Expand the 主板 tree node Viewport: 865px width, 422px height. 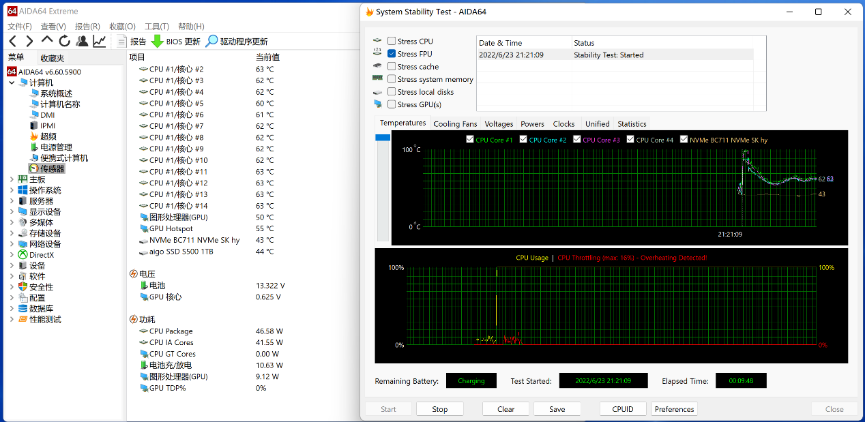[x=12, y=179]
